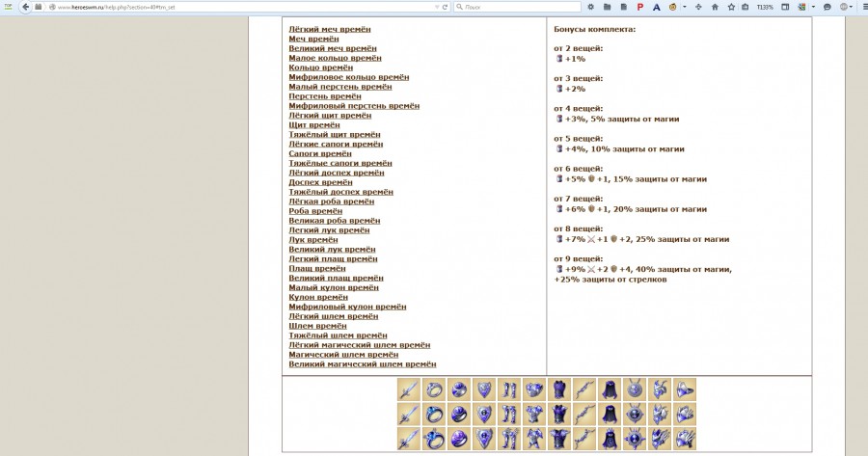
Task: Open the top-row small signet ring icon
Action: coord(458,389)
